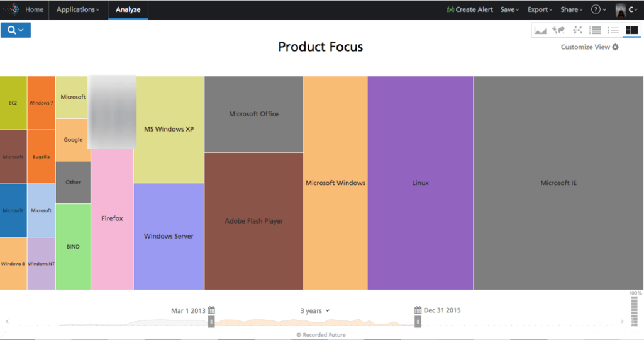Image resolution: width=644 pixels, height=340 pixels.
Task: Switch to the bulleted list view
Action: point(613,30)
